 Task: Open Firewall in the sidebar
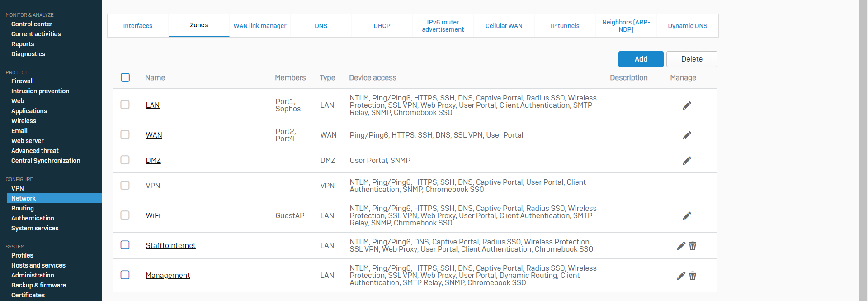tap(23, 81)
